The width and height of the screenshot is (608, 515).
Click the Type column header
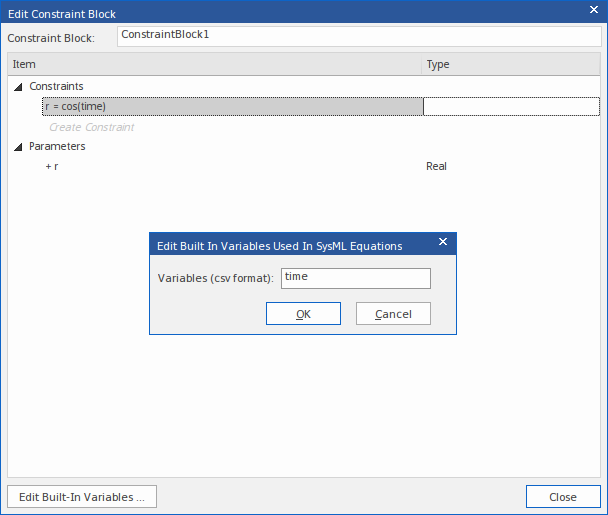(x=510, y=64)
